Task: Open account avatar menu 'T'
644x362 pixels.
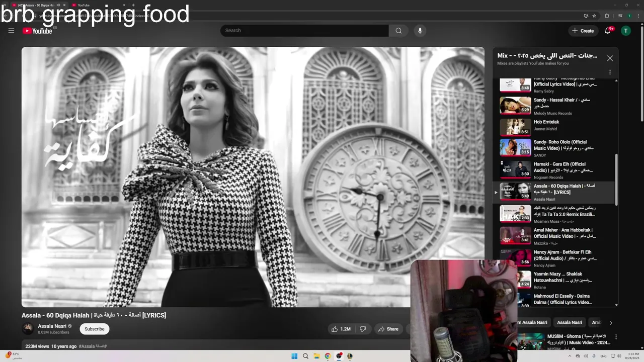Action: tap(626, 31)
